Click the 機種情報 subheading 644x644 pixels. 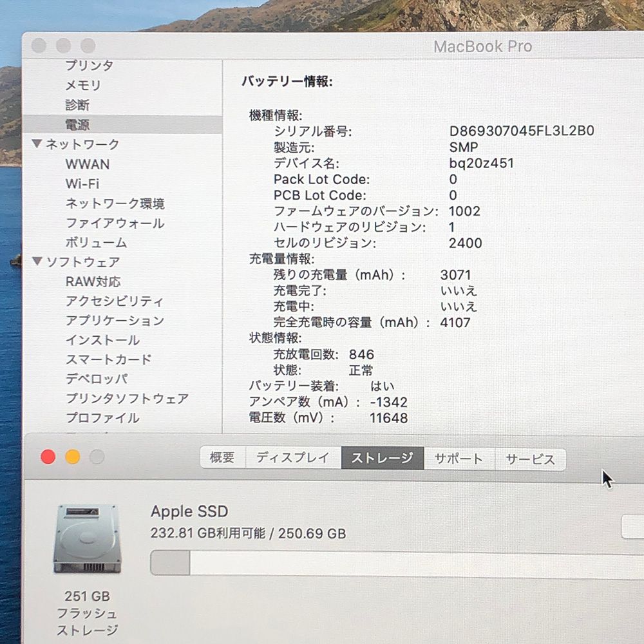coord(276,115)
